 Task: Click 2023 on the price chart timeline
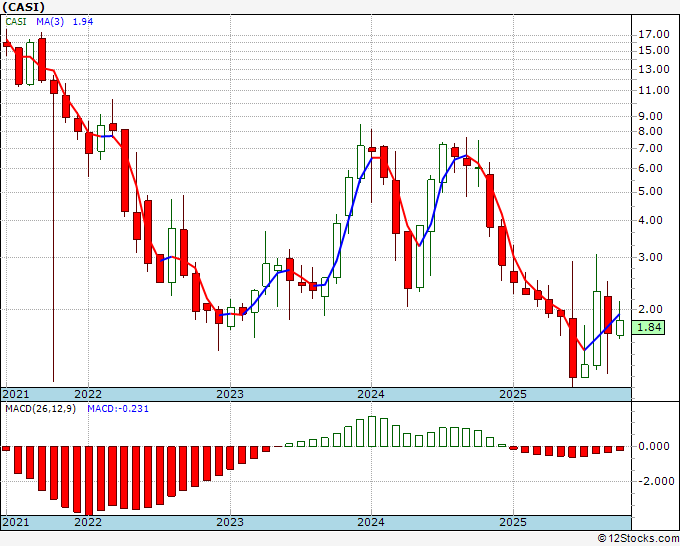230,394
